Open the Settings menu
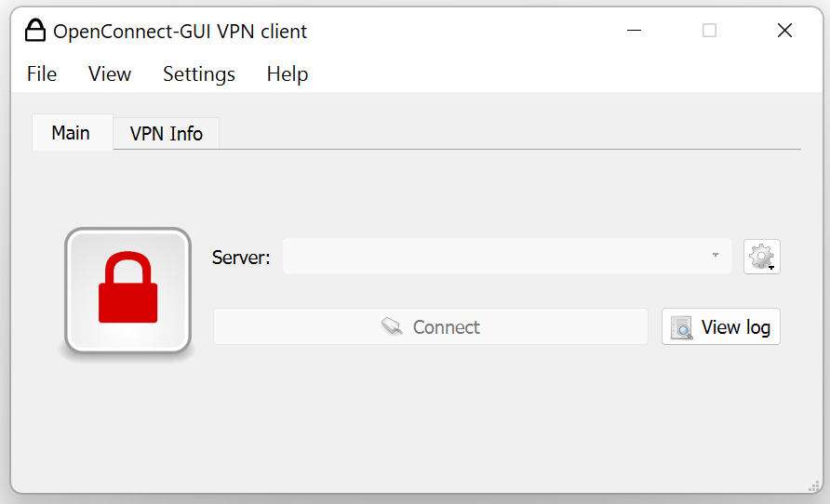Viewport: 830px width, 504px height. coord(199,74)
